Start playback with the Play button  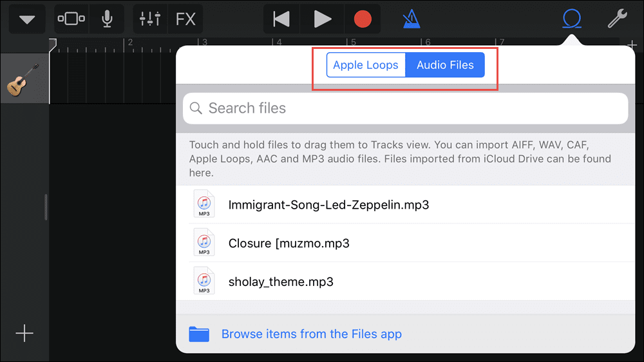point(322,19)
